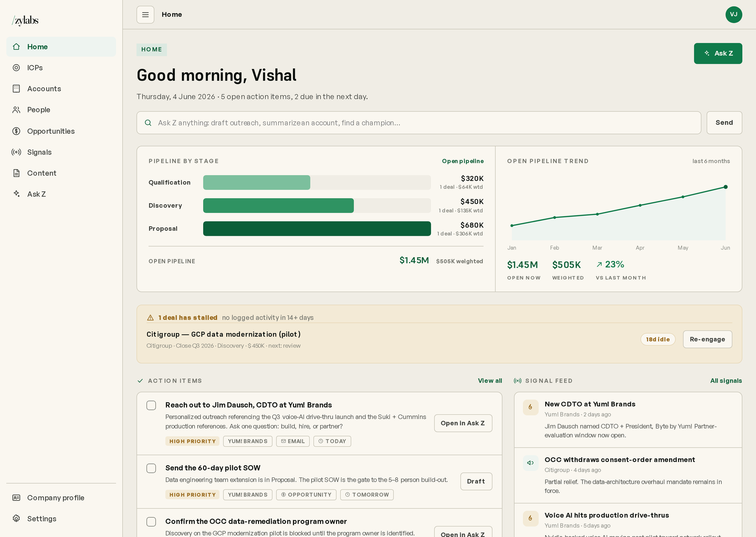Viewport: 756px width, 537px height.
Task: Click Draft for the pilot SOW item
Action: pyautogui.click(x=476, y=481)
